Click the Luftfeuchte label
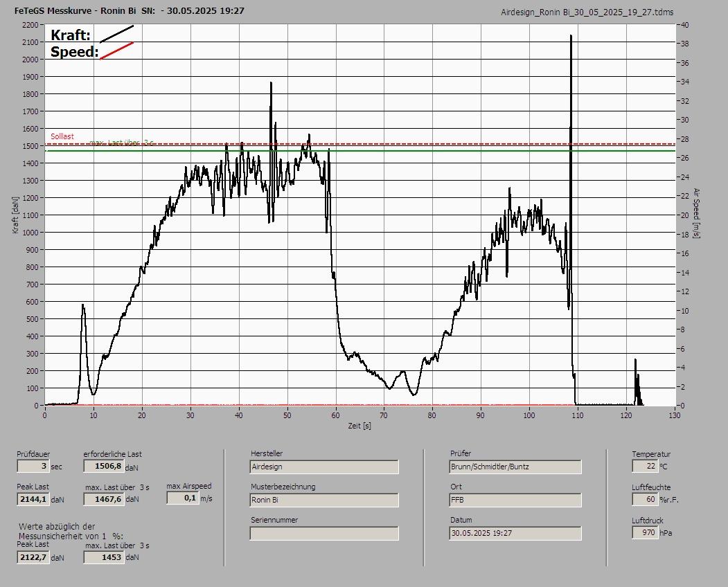This screenshot has width=728, height=587. (x=651, y=487)
